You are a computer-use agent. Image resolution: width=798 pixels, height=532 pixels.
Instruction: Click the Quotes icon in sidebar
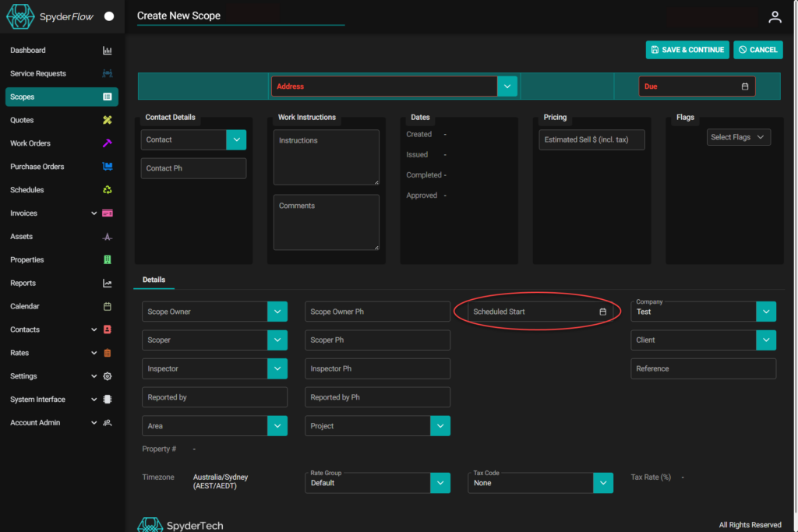tap(108, 120)
